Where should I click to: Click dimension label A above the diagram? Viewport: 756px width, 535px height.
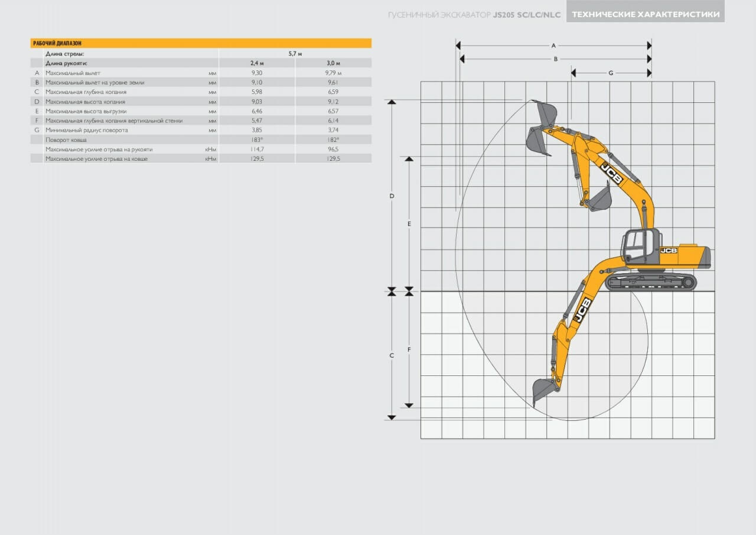tap(553, 45)
